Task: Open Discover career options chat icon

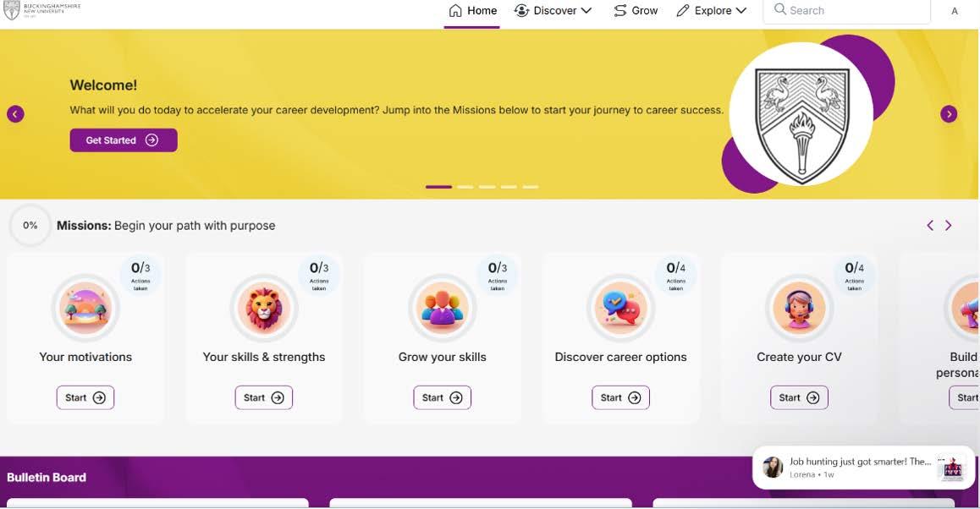Action: click(x=620, y=309)
